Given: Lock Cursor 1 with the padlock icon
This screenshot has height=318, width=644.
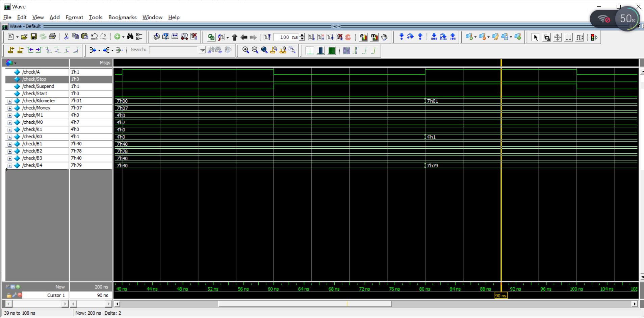Looking at the screenshot, I should coord(9,295).
